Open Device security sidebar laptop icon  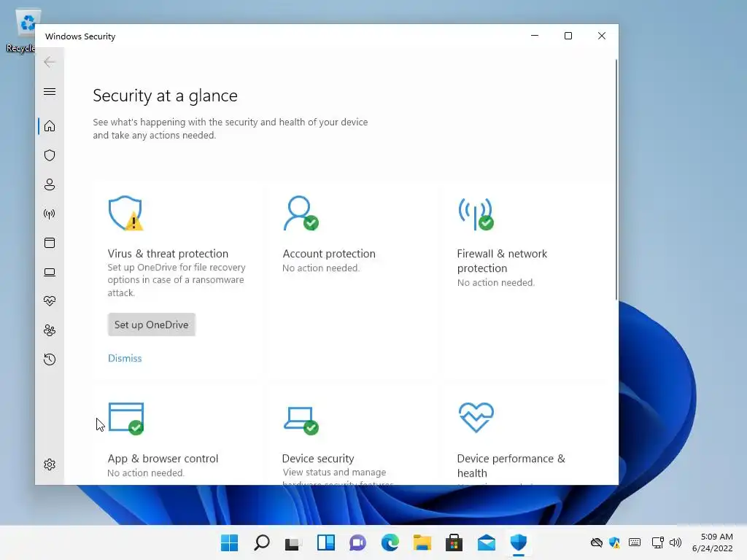50,272
